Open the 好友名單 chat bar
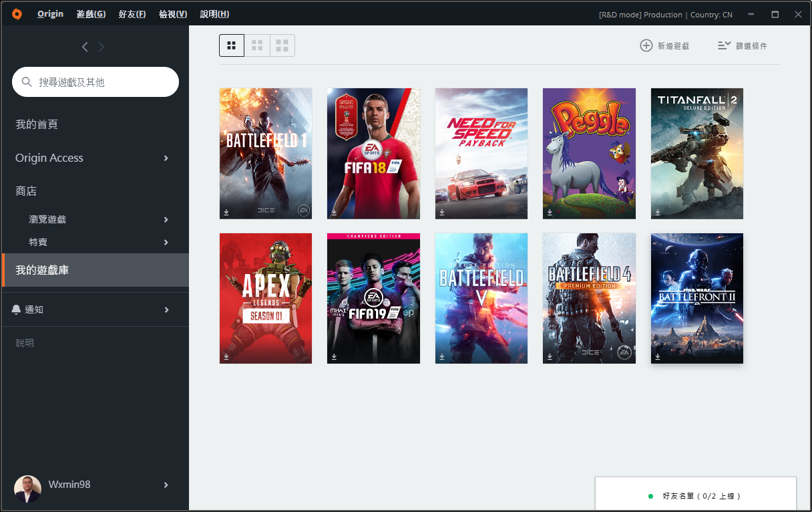The width and height of the screenshot is (812, 512). (696, 495)
